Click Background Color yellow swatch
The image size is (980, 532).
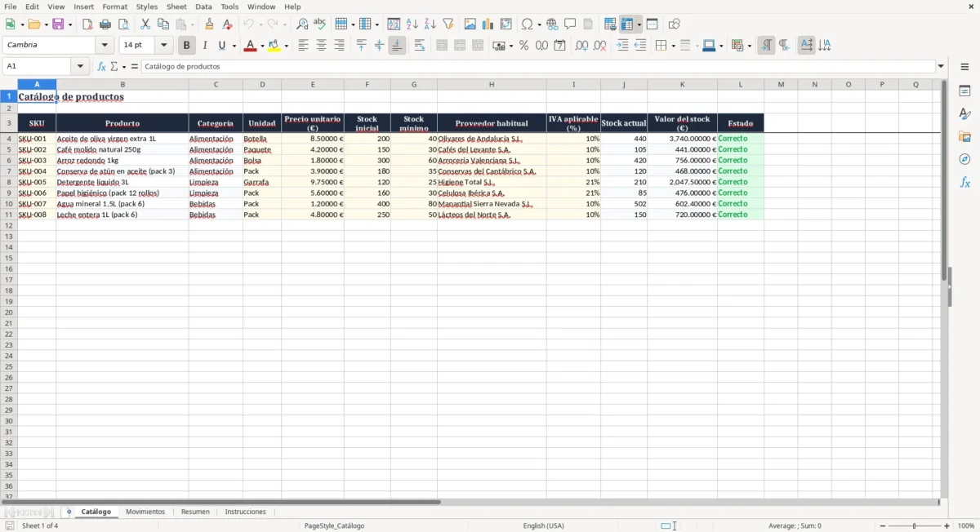[274, 46]
